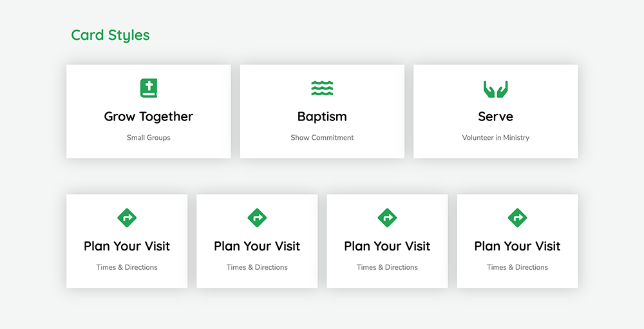Open the fourth Plan Your Visit title

pyautogui.click(x=517, y=246)
